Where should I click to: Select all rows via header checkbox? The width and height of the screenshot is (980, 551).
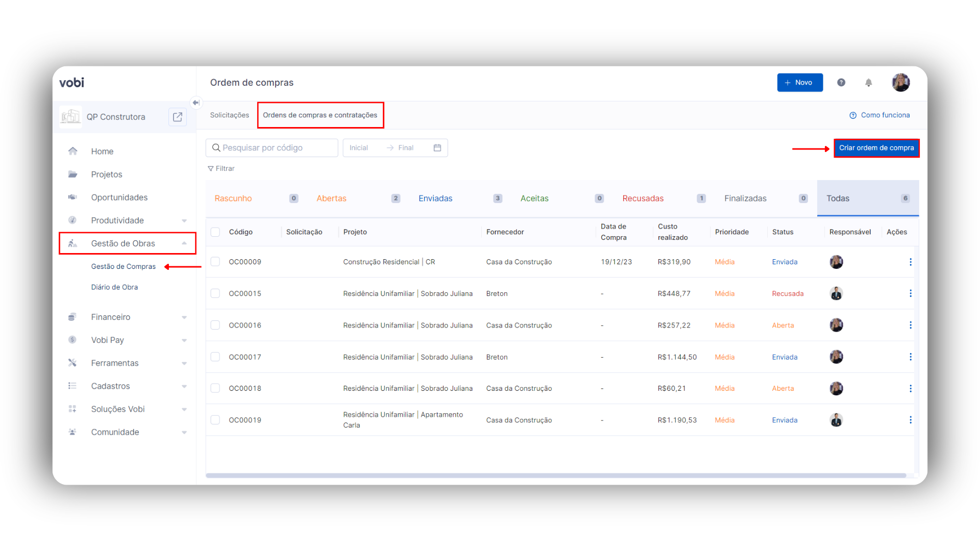215,232
